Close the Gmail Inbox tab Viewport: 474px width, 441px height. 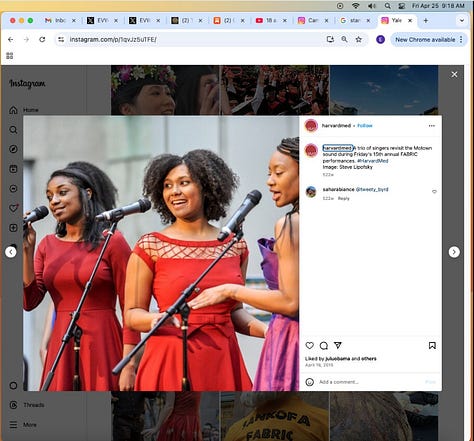(74, 21)
